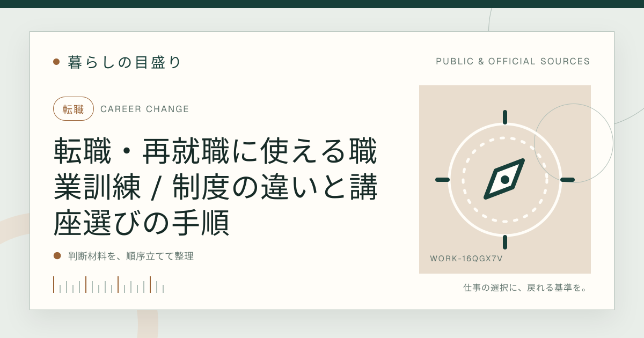Click the PUBLIC & OFFICIAL SOURCES text

(x=513, y=61)
